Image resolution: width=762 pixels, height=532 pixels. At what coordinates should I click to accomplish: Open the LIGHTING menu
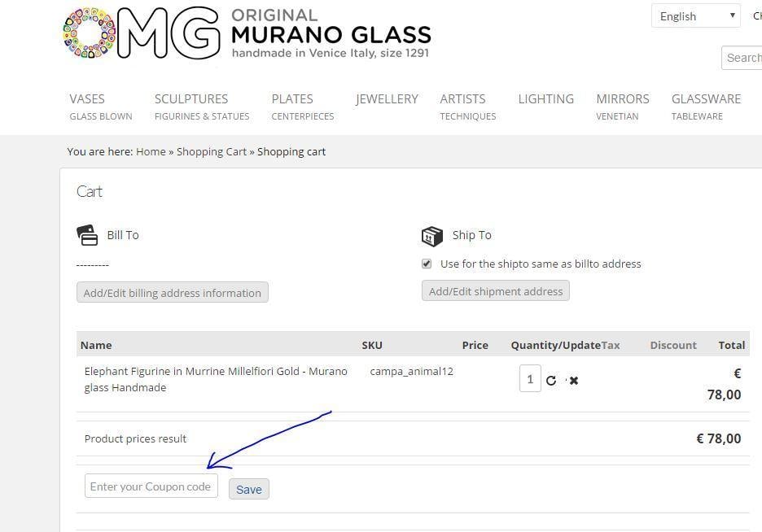(x=545, y=98)
